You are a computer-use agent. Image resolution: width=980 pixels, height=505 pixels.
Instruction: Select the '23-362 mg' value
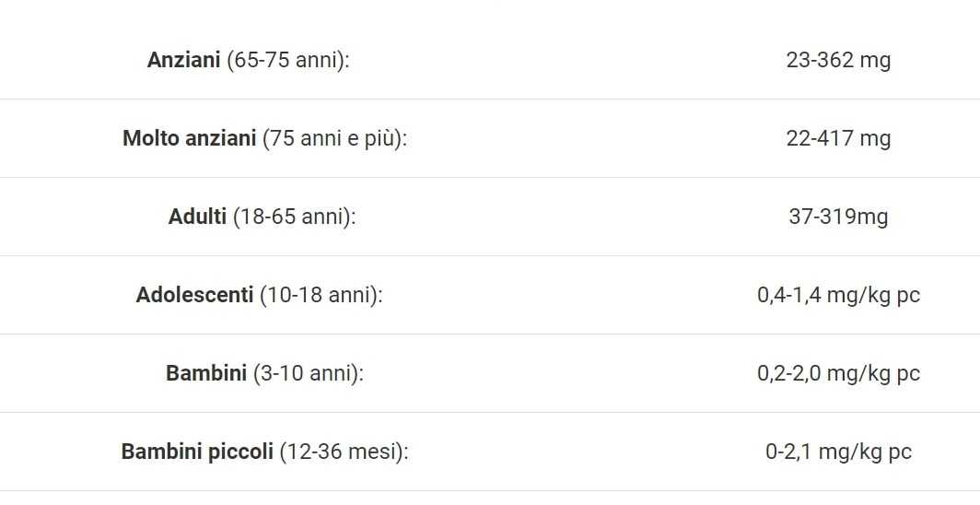coord(838,61)
